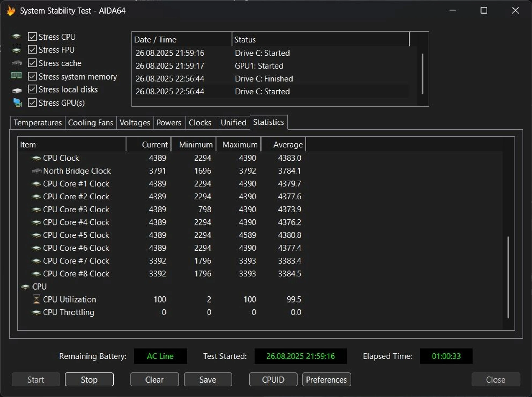The height and width of the screenshot is (397, 532).
Task: Click the Date / Time column header
Action: pyautogui.click(x=182, y=40)
